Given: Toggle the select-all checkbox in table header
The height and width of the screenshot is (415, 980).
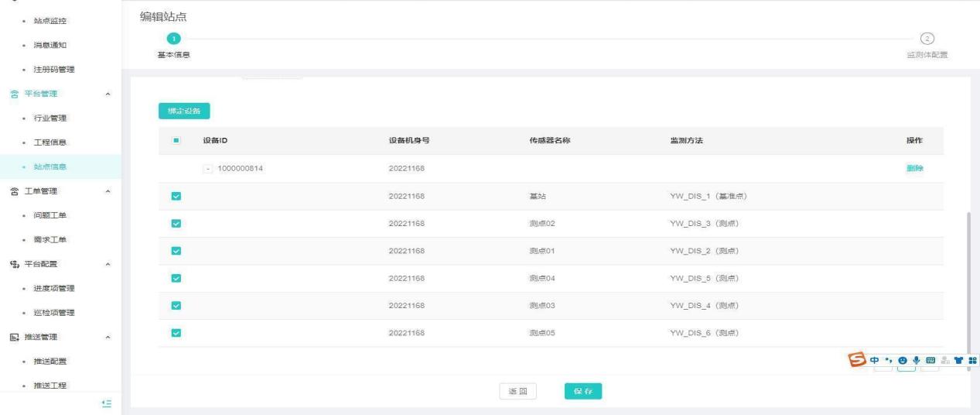Looking at the screenshot, I should click(176, 141).
